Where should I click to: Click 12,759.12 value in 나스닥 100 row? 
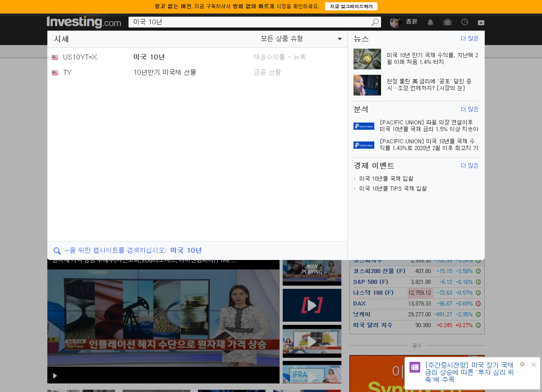click(x=420, y=293)
